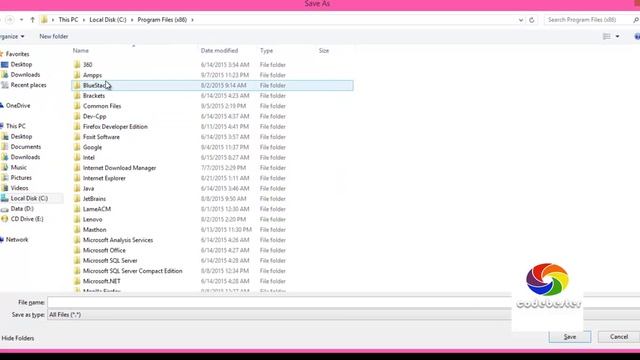Click the search magnifier icon
Viewport: 640px width, 360px height.
(x=636, y=20)
